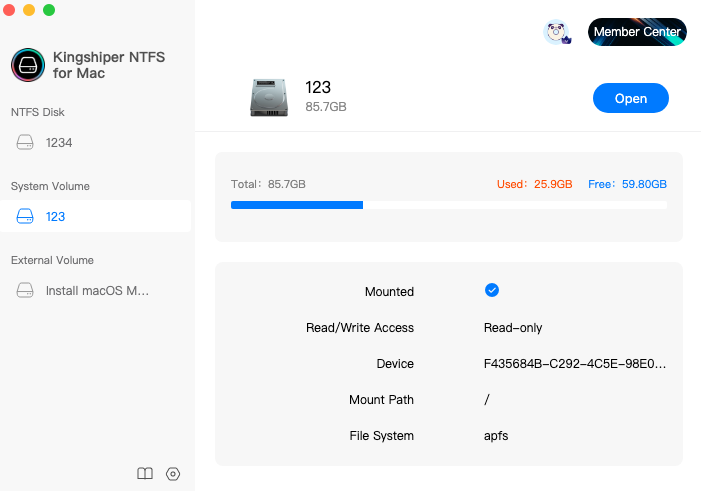Click the Device label
This screenshot has height=491, width=701.
point(395,364)
